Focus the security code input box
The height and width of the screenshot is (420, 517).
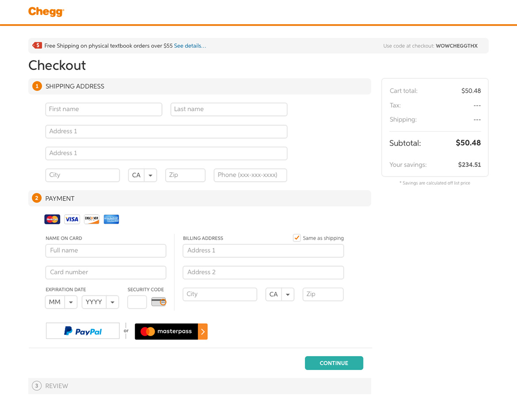(137, 302)
